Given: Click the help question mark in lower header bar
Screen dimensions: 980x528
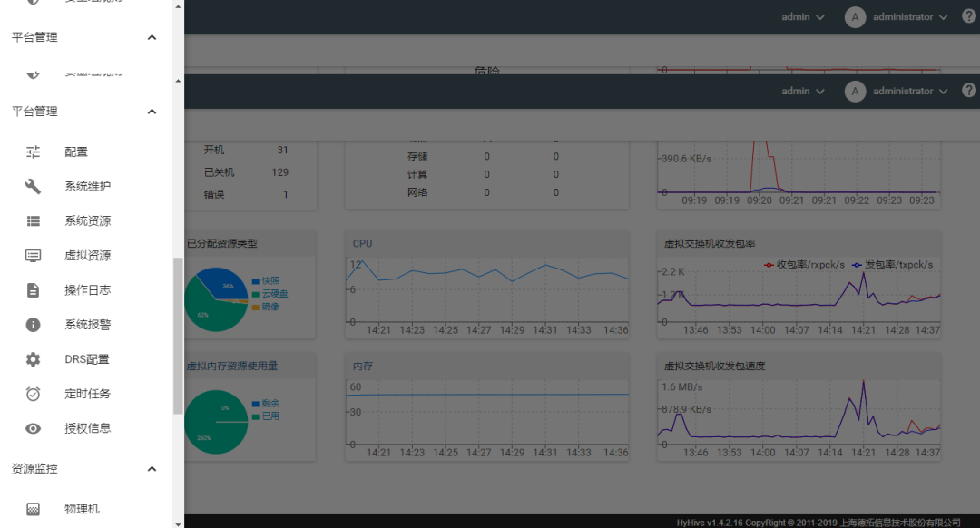Looking at the screenshot, I should (x=969, y=91).
